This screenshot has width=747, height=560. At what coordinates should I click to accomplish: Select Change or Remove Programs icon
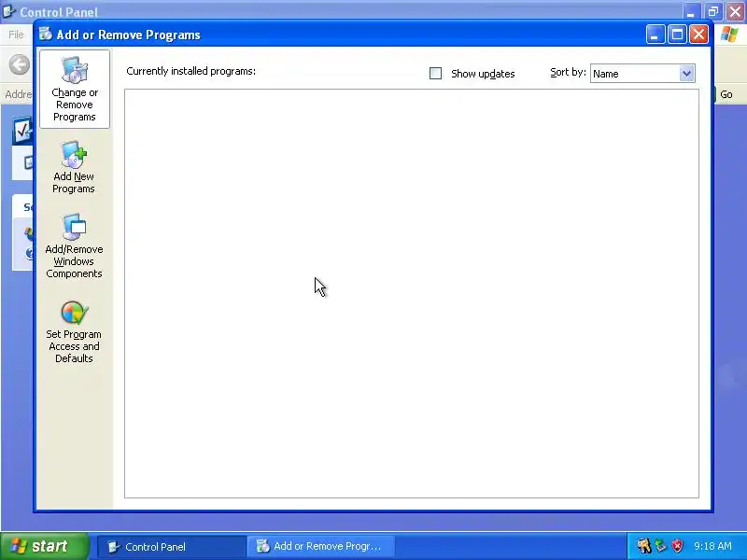[x=75, y=89]
